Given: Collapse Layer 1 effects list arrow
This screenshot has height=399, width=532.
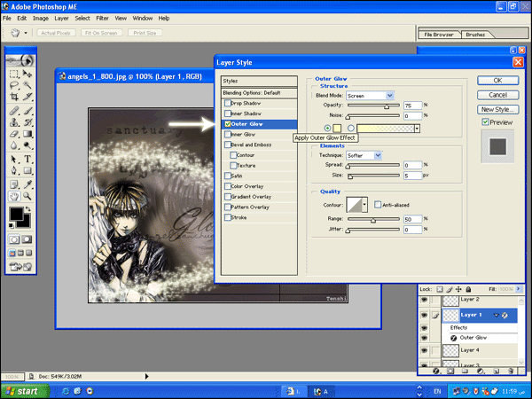Looking at the screenshot, I should coord(496,315).
